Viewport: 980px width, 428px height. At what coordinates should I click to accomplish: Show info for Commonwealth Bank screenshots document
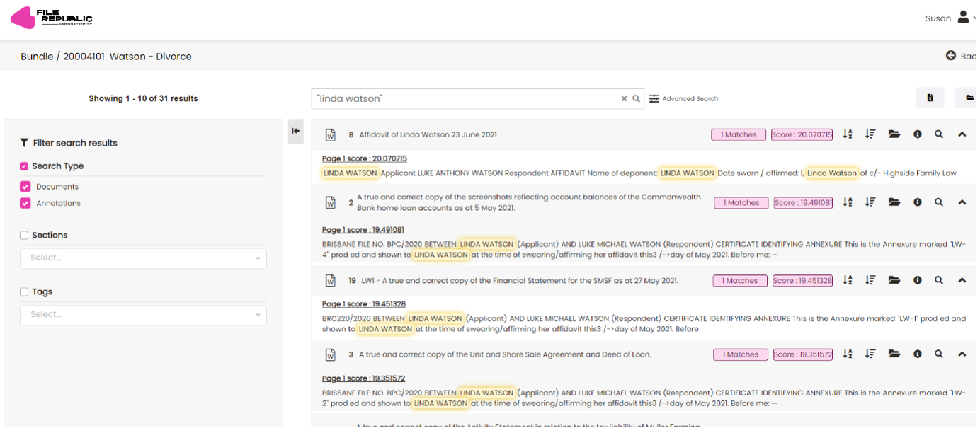(918, 202)
